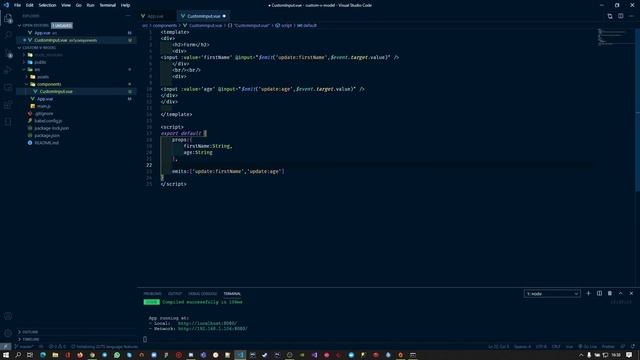
Task: Open Source Control view in activity bar
Action: tap(8, 53)
